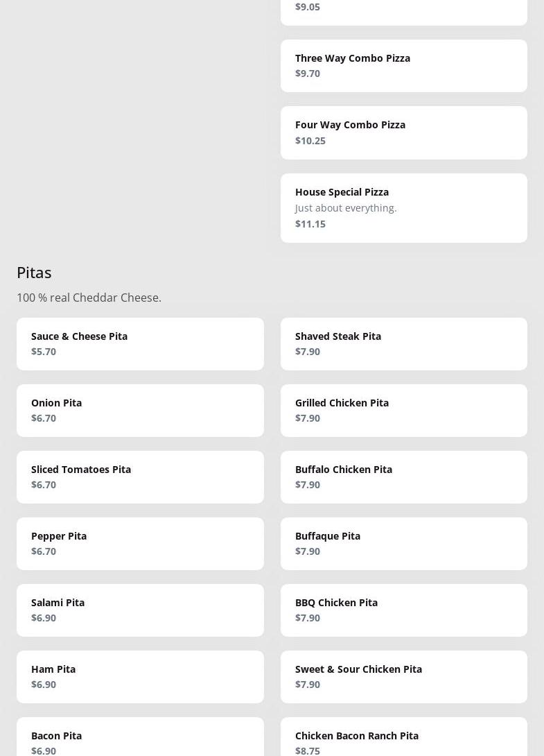The height and width of the screenshot is (756, 544).
Task: Click the Pitas section heading
Action: click(x=34, y=272)
